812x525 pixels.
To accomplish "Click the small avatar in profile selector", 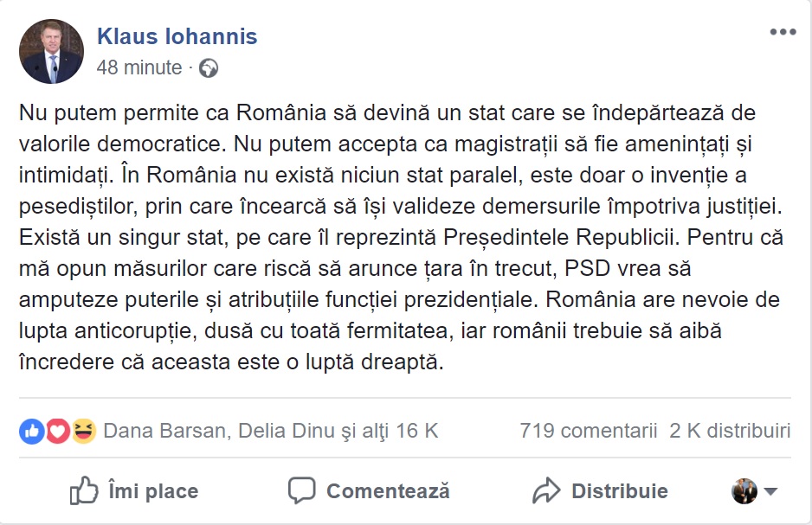I will 744,491.
